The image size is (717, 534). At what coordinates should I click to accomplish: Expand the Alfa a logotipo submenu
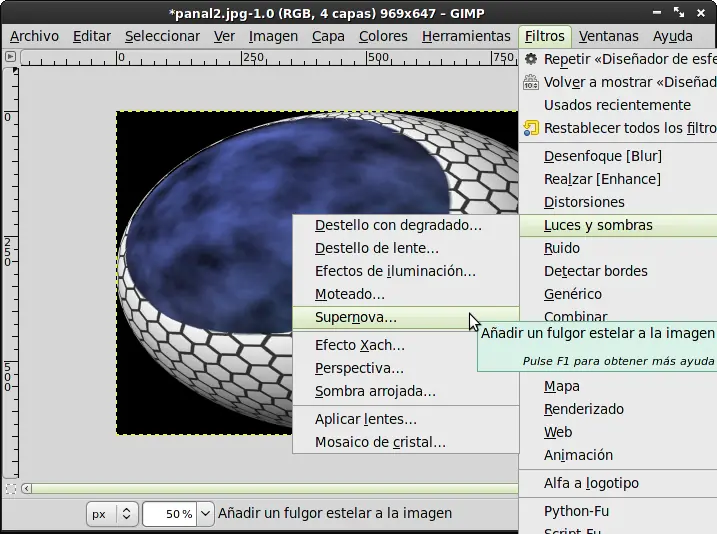pos(618,483)
